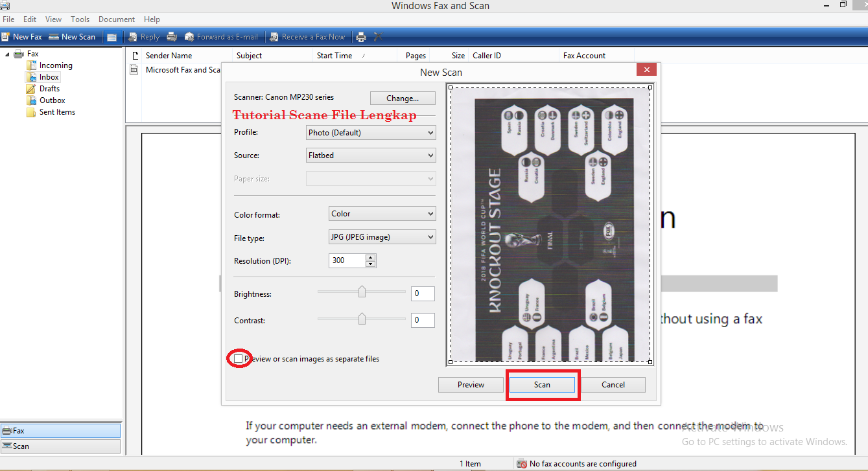
Task: Click the Resolution (DPI) input field
Action: tap(346, 260)
